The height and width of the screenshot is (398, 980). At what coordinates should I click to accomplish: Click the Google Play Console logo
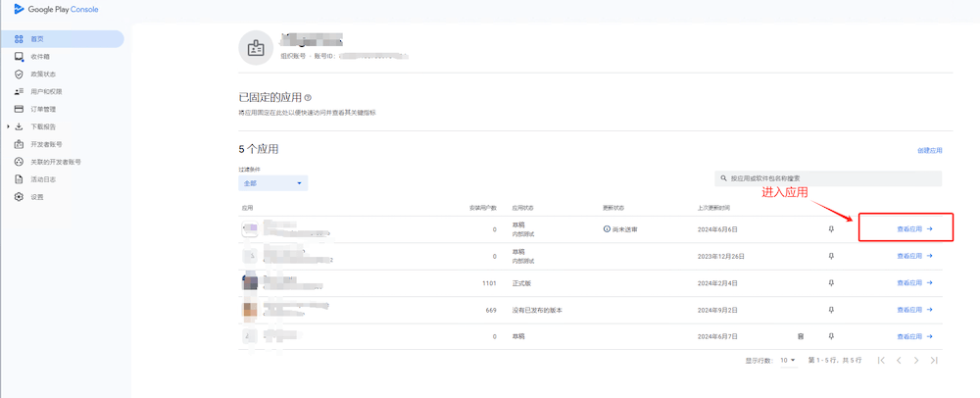click(x=56, y=10)
